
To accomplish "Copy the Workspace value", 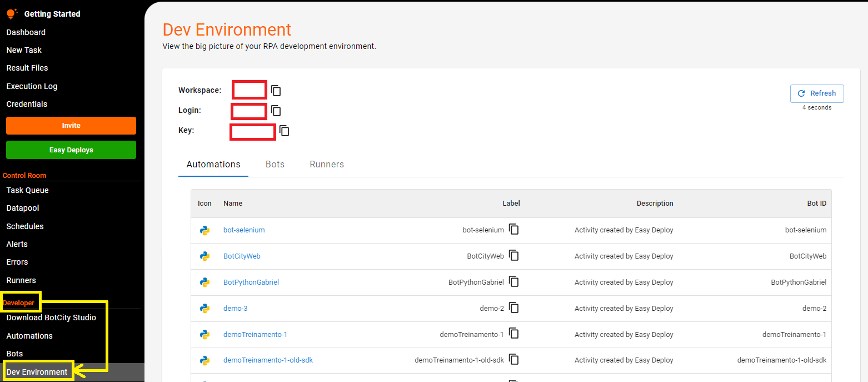I will pyautogui.click(x=276, y=91).
